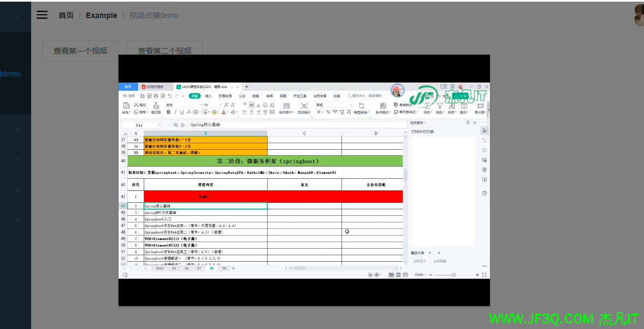Image resolution: width=644 pixels, height=329 pixels.
Task: Expand the top collapsed sidebar menu chevron
Action: click(x=17, y=16)
